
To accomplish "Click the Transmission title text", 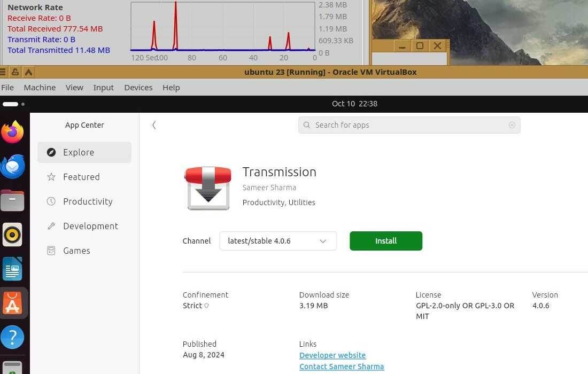I will [280, 172].
